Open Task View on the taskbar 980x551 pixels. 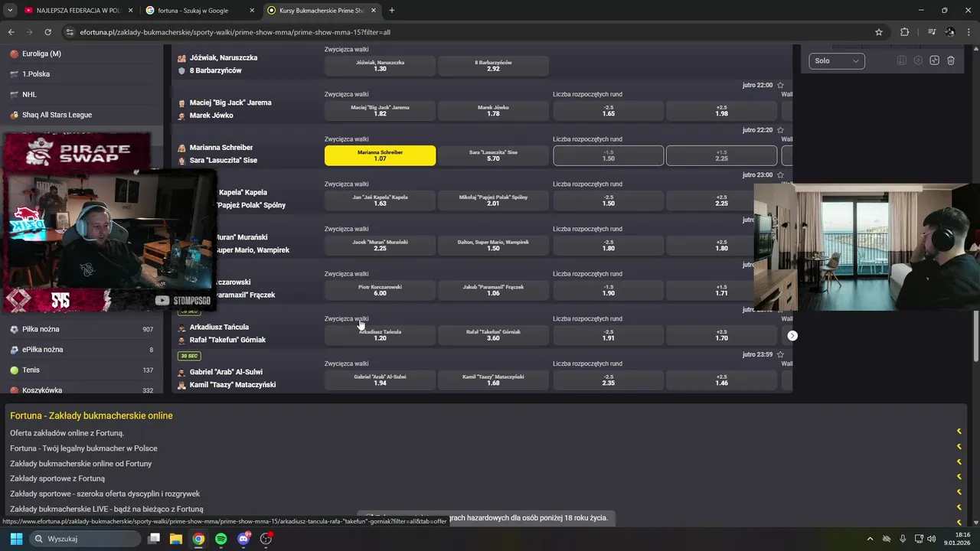(154, 539)
